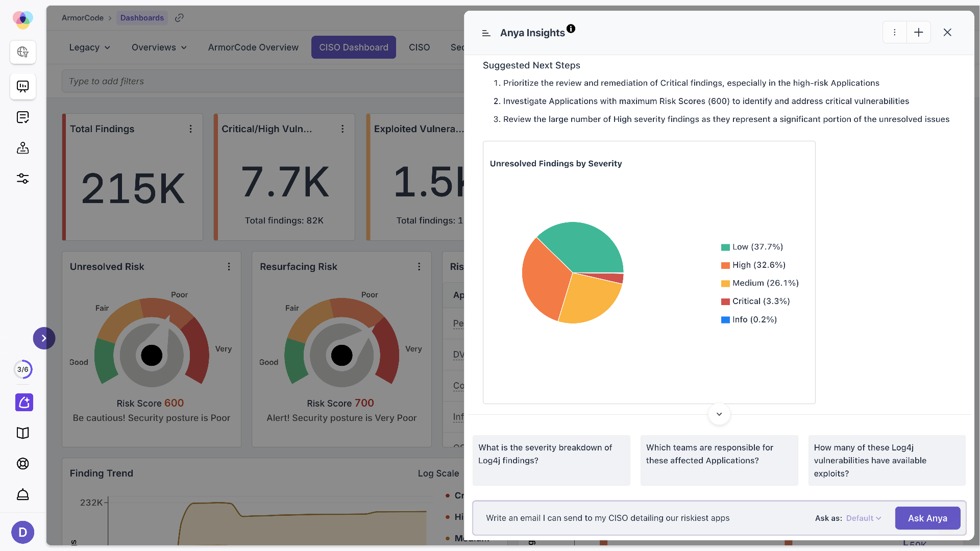Open the notifications bell icon

(23, 494)
